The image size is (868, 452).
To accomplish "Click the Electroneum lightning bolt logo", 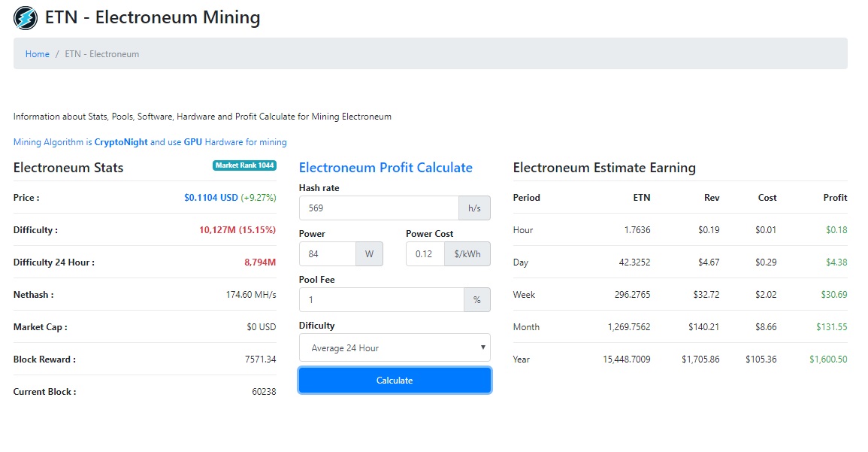I will (x=26, y=17).
